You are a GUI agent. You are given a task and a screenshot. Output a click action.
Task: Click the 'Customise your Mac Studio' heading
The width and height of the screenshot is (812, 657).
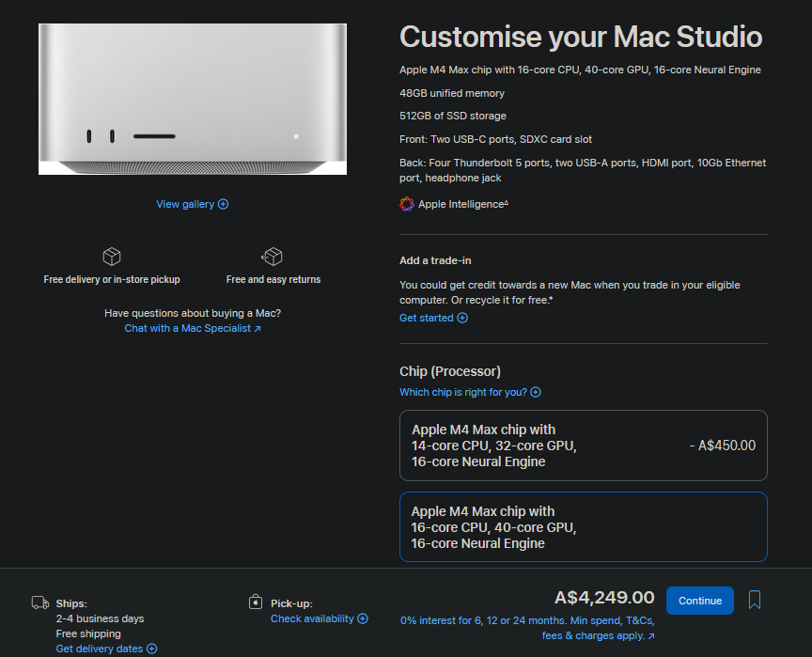point(581,37)
